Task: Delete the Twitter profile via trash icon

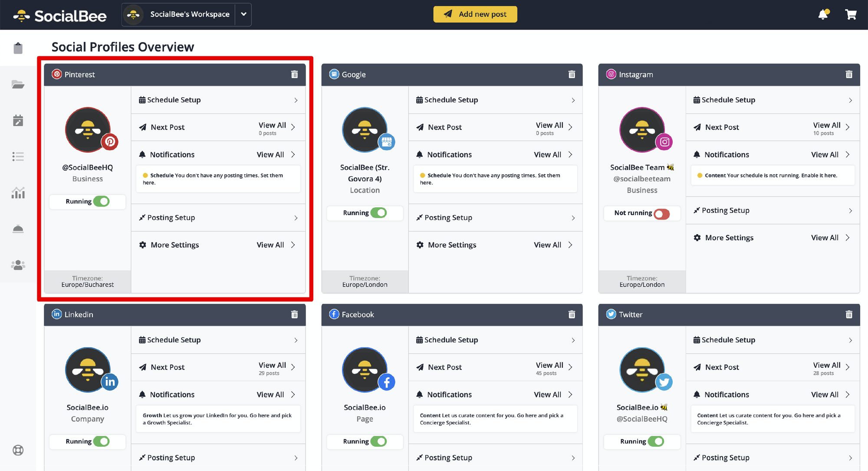Action: 849,314
